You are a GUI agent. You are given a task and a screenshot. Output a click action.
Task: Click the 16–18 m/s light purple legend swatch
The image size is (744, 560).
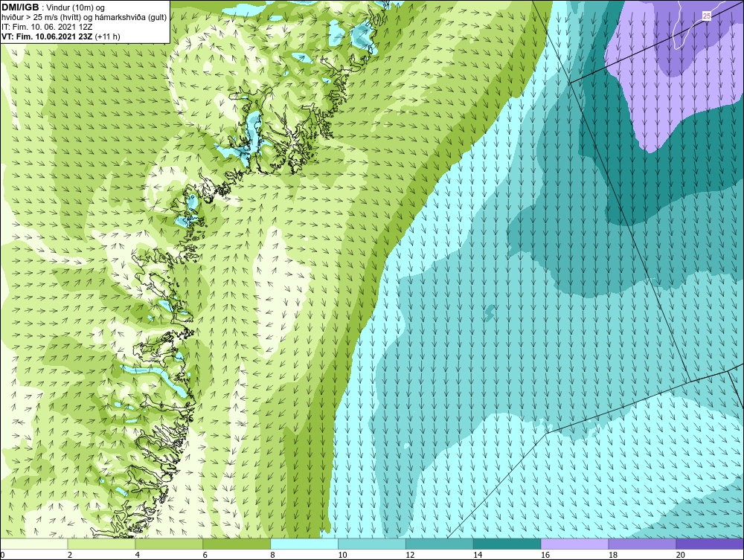point(574,544)
